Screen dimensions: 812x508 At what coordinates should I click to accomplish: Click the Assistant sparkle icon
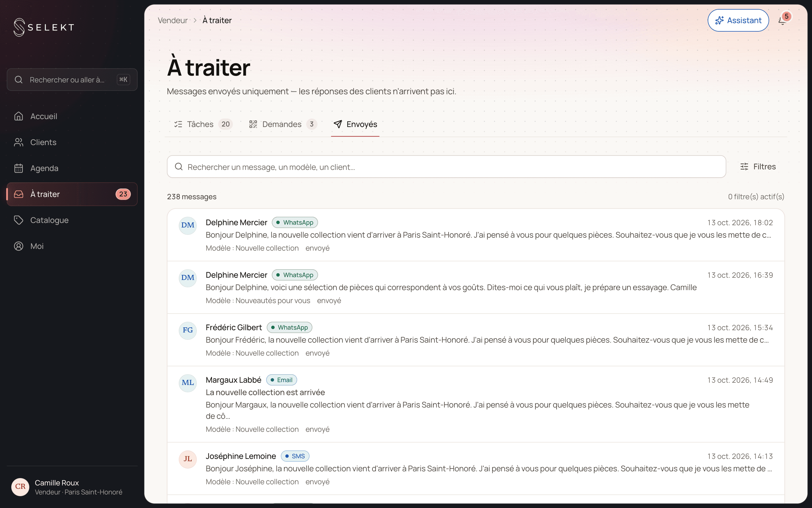[x=720, y=21]
